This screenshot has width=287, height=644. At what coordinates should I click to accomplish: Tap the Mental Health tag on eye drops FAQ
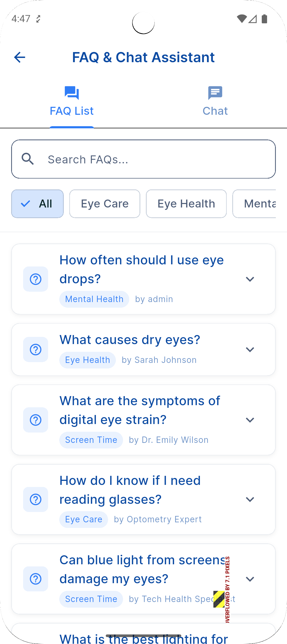(94, 299)
